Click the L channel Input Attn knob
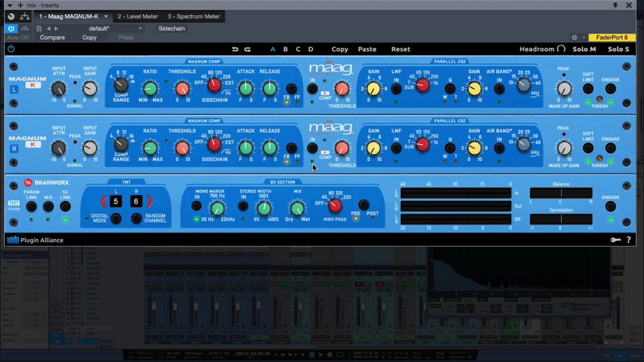The height and width of the screenshot is (362, 644). (x=58, y=89)
